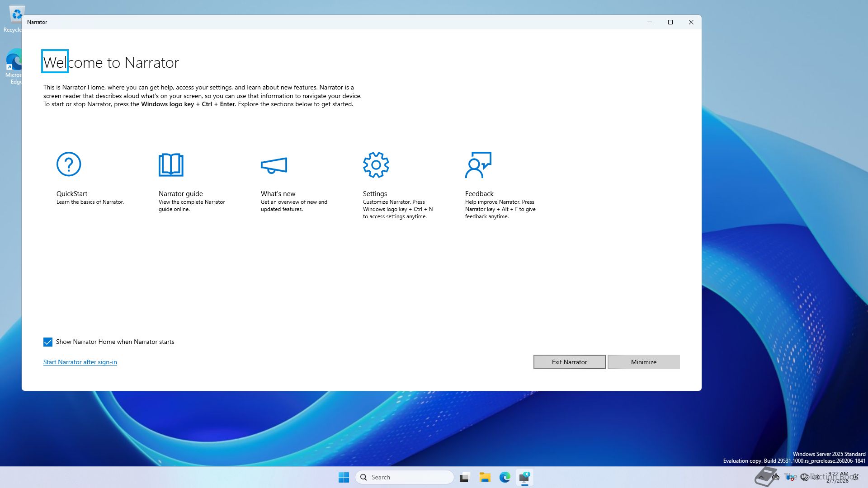
Task: Open Settings gear icon in Narrator Home
Action: [x=376, y=164]
